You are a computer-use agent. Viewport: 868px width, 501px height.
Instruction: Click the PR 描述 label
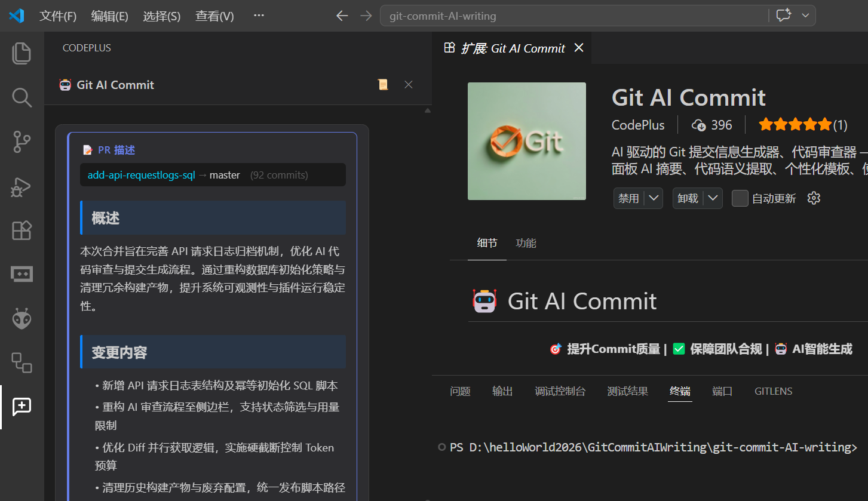(116, 150)
